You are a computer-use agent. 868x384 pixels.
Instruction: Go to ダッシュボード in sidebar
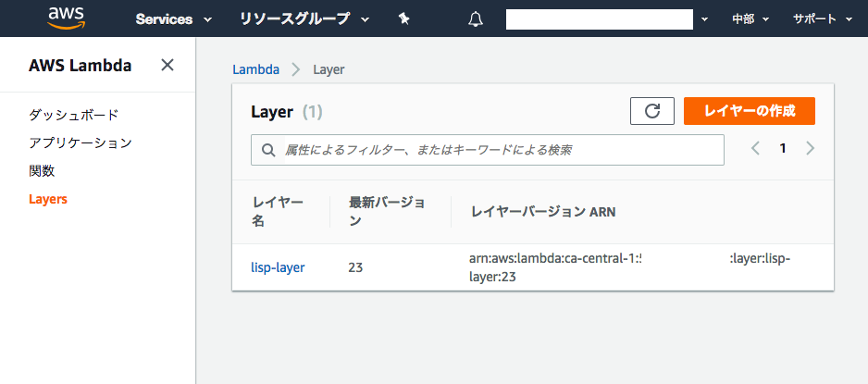(x=74, y=115)
